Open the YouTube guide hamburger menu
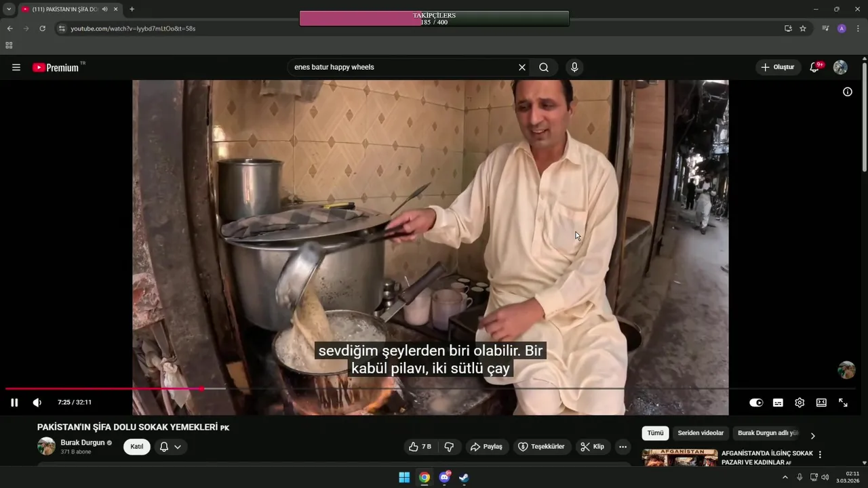 pyautogui.click(x=16, y=67)
